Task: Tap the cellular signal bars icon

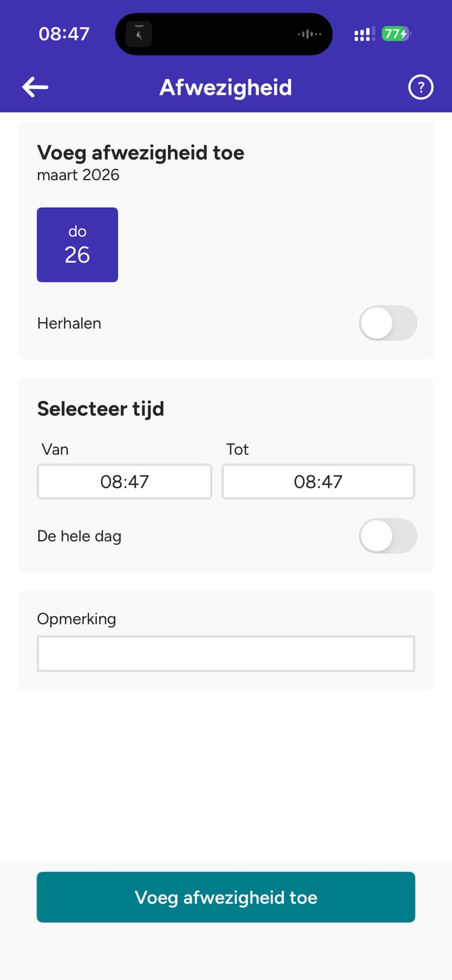Action: click(363, 34)
